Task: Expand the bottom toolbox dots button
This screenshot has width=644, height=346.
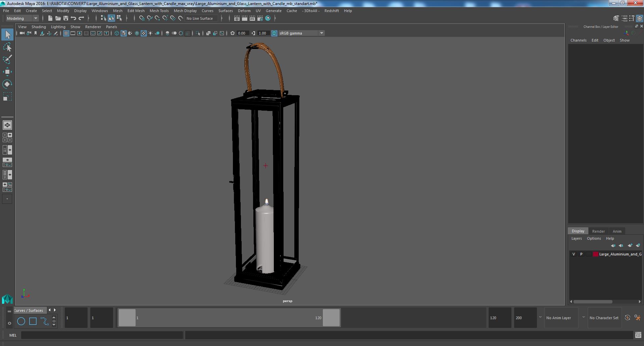Action: click(7, 199)
